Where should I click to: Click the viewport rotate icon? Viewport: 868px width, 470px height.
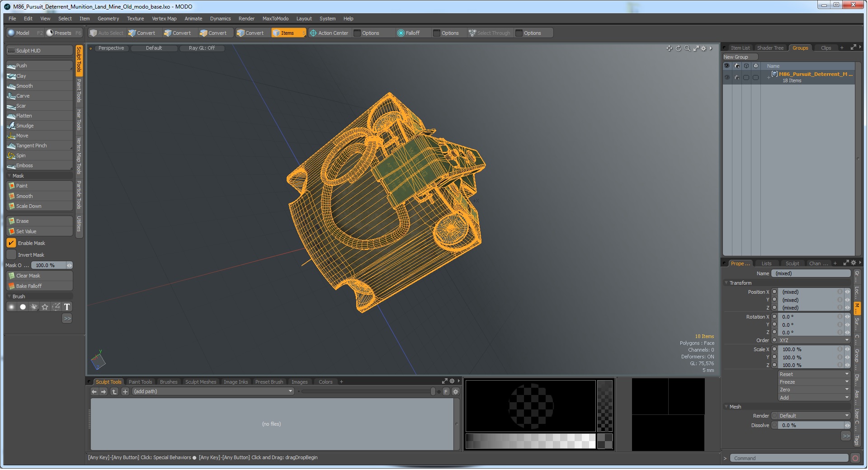(x=679, y=48)
